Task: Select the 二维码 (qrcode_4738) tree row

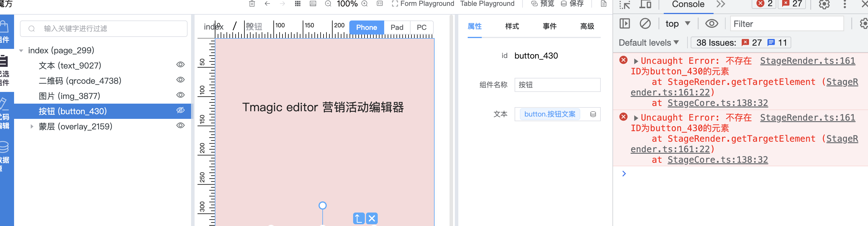Action: [x=103, y=81]
